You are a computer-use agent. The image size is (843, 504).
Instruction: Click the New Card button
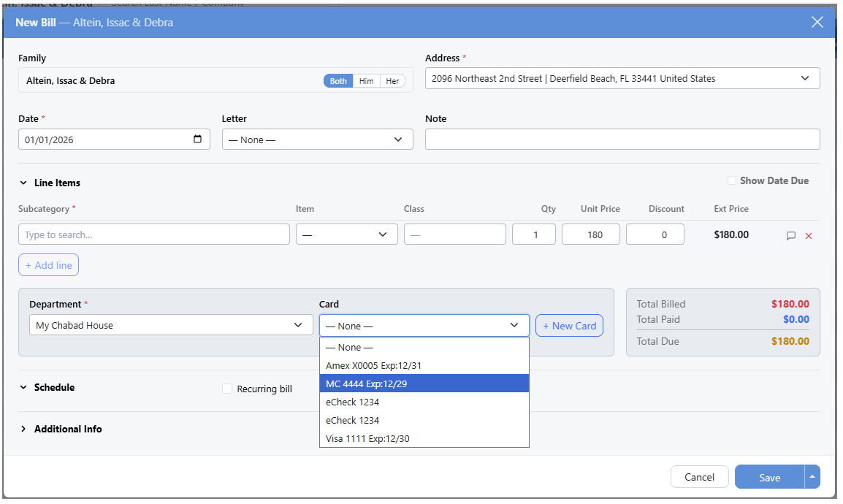(x=569, y=326)
